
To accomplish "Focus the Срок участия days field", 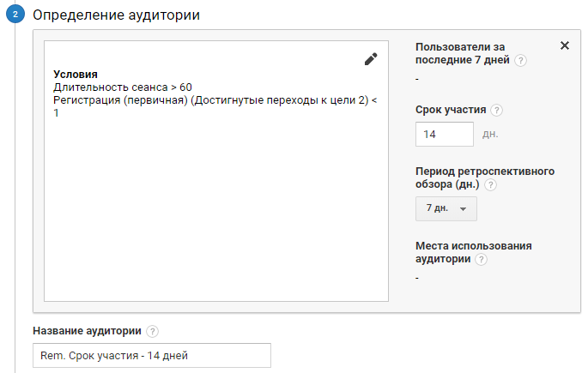I will tap(445, 134).
